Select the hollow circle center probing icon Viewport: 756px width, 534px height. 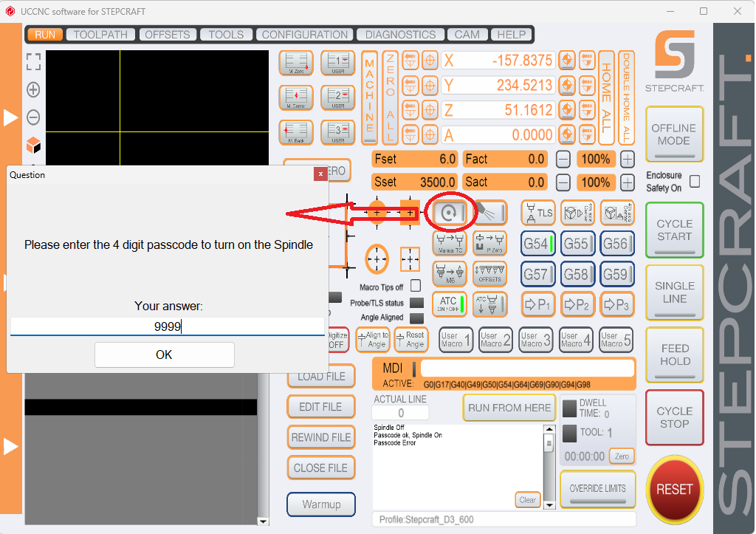[x=377, y=259]
